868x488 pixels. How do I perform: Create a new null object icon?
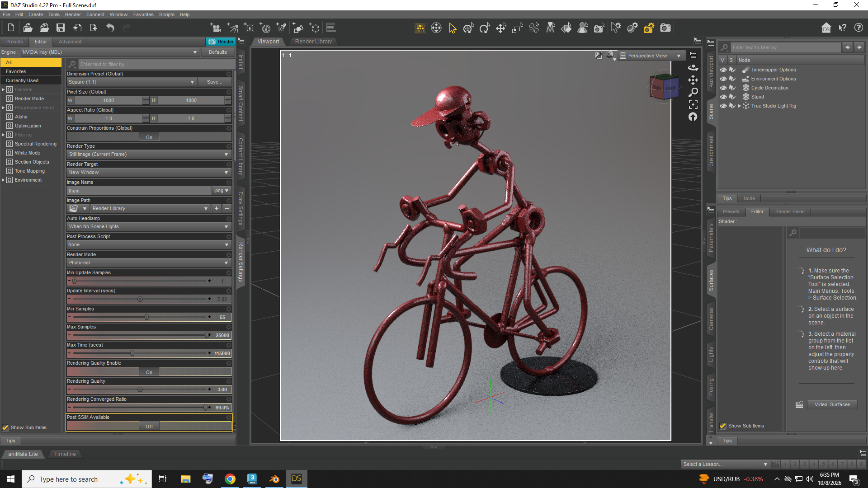click(x=314, y=28)
